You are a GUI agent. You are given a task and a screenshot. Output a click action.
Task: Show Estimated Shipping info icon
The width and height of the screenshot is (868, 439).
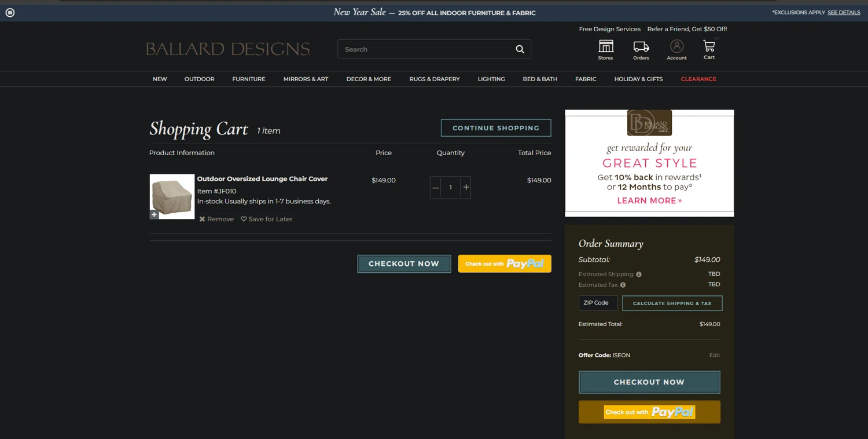pyautogui.click(x=639, y=275)
